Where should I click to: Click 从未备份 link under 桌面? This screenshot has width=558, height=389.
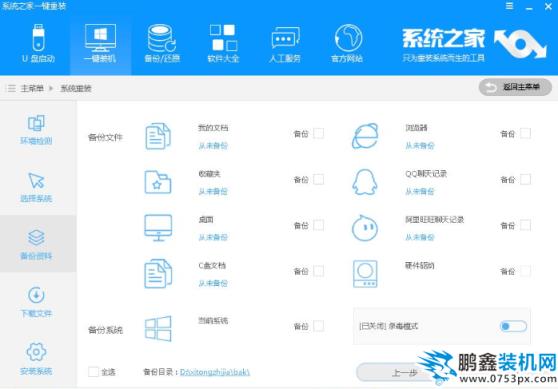[x=213, y=237]
